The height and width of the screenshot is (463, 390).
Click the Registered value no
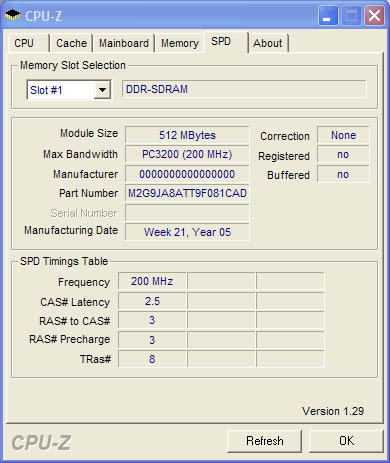[x=343, y=155]
